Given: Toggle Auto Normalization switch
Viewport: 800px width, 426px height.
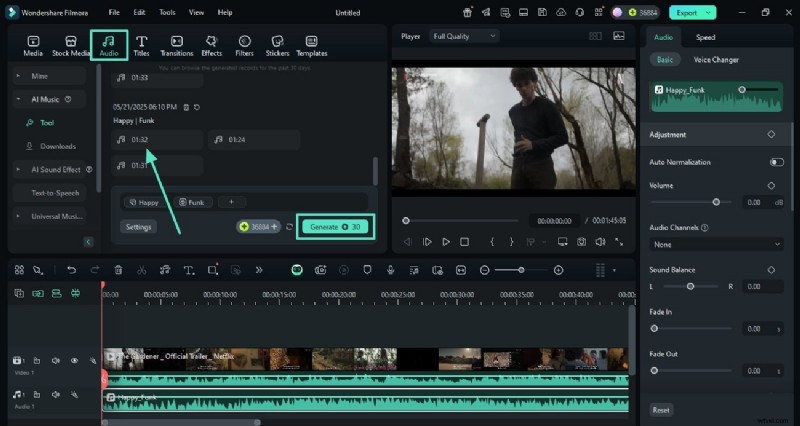Looking at the screenshot, I should [776, 162].
